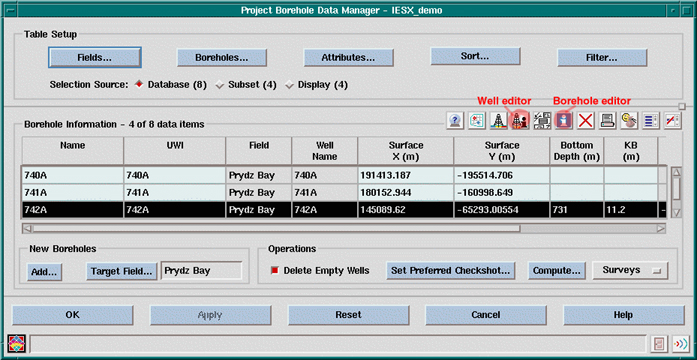Click the Surface X value 145089.62
This screenshot has width=697, height=360.
click(406, 210)
